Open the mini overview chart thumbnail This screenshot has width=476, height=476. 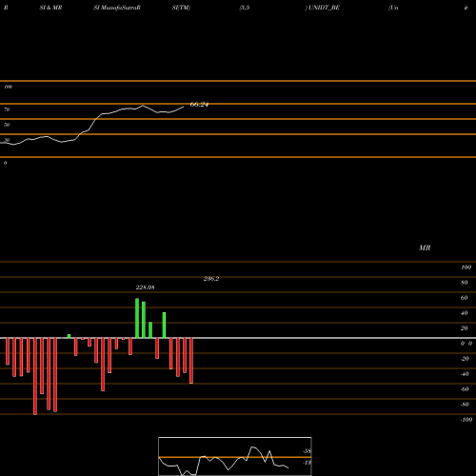pyautogui.click(x=235, y=456)
